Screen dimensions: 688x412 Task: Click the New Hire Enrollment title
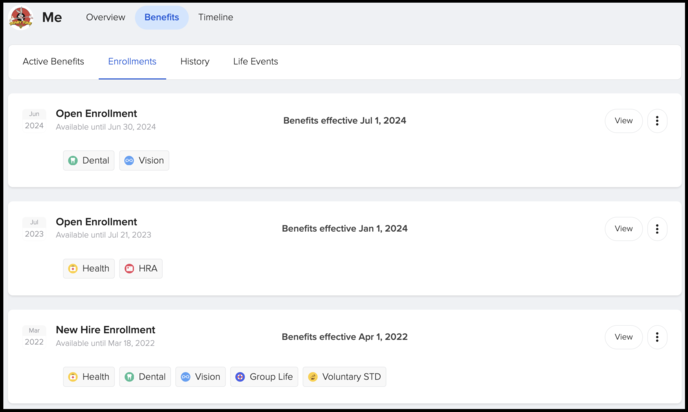[105, 330]
